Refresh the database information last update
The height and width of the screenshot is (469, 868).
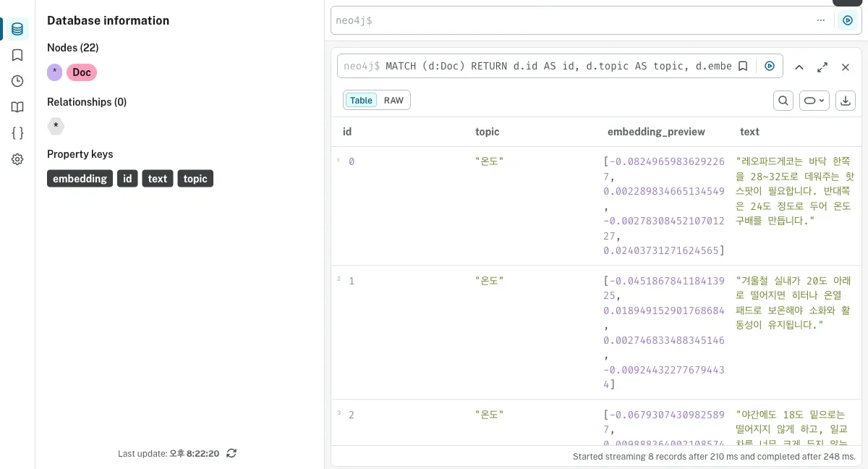(x=231, y=453)
